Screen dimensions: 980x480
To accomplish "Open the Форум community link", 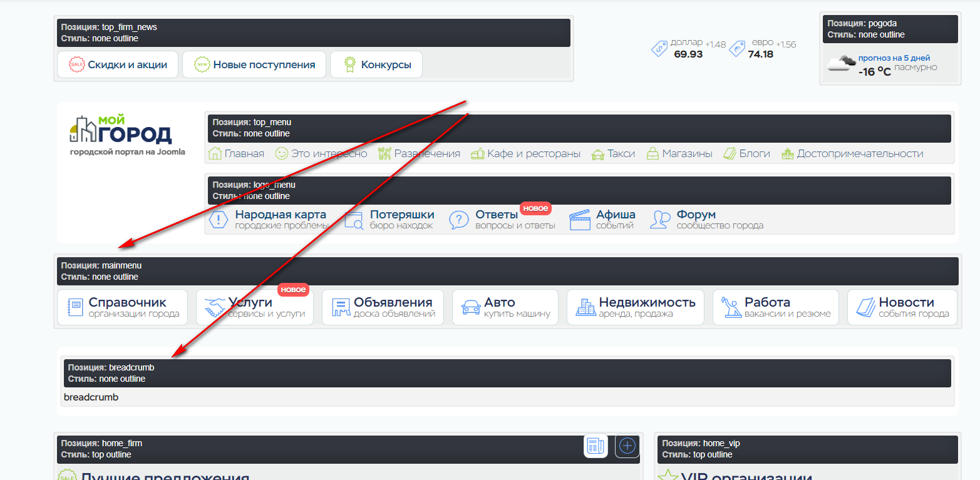I will [707, 220].
